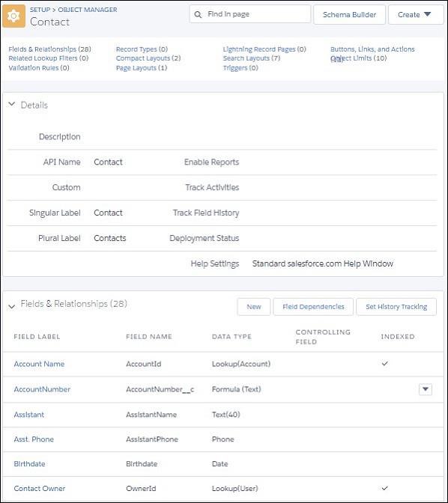Click the magnifier icon in Find in page

tap(198, 14)
